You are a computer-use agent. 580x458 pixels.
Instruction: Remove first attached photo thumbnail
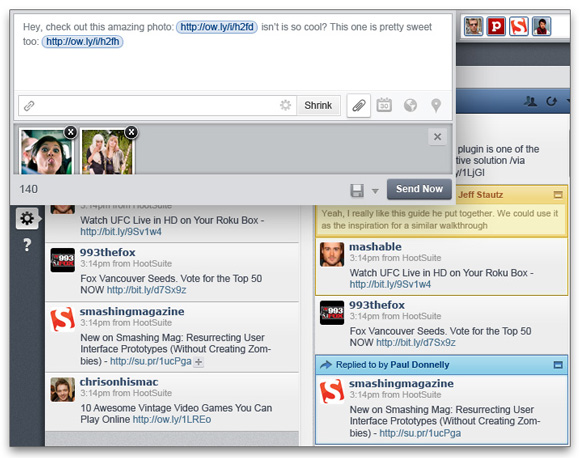70,132
